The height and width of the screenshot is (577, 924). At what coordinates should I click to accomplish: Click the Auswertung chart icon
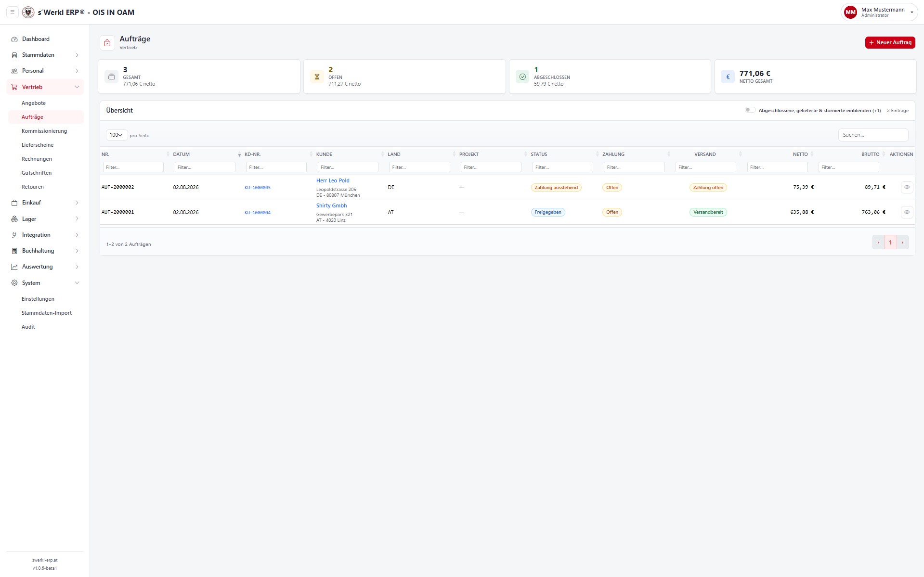(14, 267)
